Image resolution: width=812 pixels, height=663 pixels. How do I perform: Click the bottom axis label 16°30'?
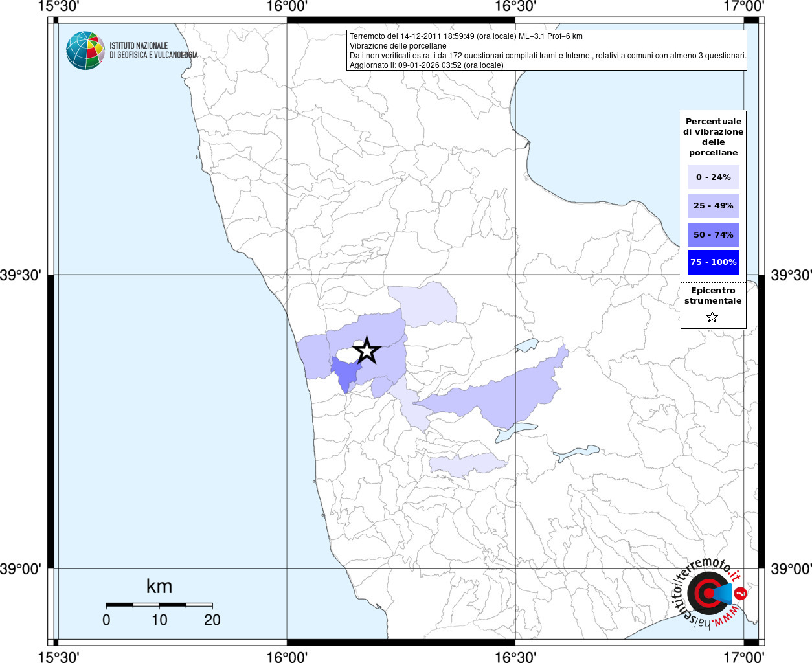pyautogui.click(x=515, y=657)
